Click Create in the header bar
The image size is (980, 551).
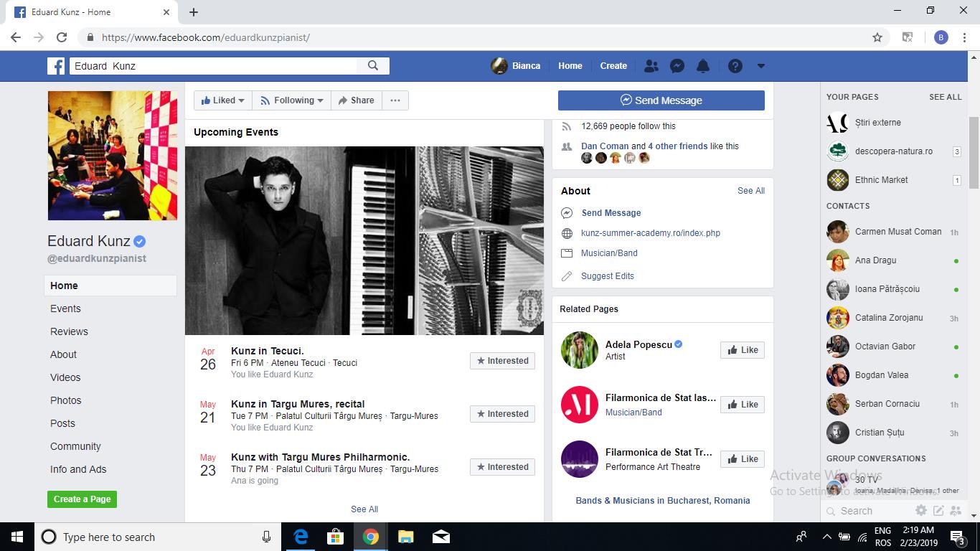tap(613, 66)
